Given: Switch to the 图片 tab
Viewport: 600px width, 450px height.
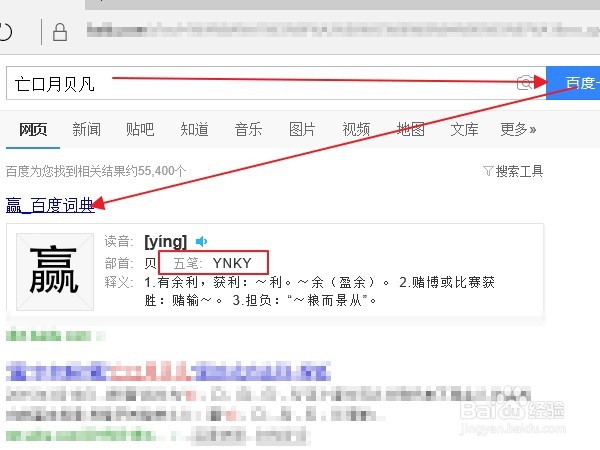Looking at the screenshot, I should [302, 129].
